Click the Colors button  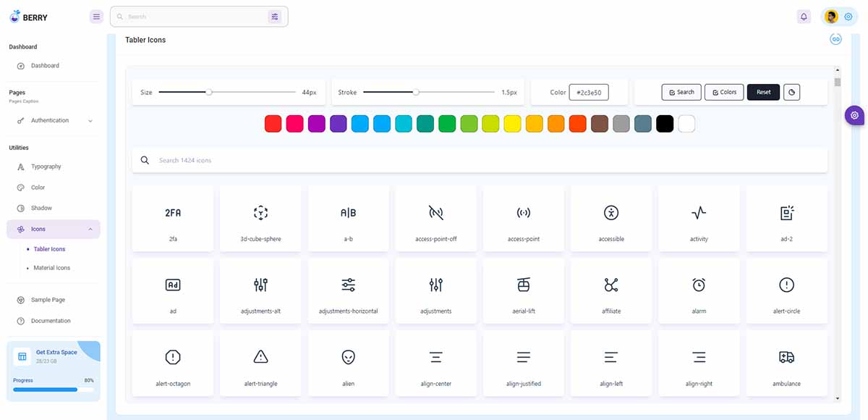(x=724, y=92)
